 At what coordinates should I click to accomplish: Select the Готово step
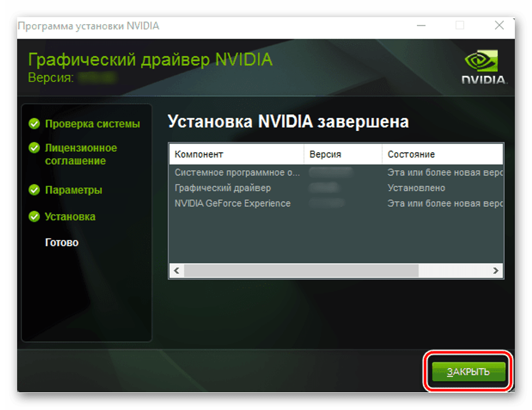point(62,242)
